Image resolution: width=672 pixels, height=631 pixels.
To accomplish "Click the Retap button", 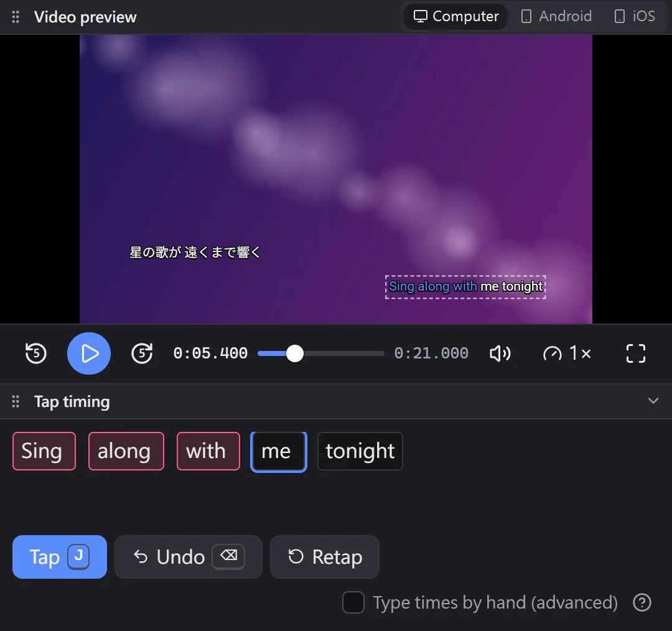I will click(x=325, y=557).
